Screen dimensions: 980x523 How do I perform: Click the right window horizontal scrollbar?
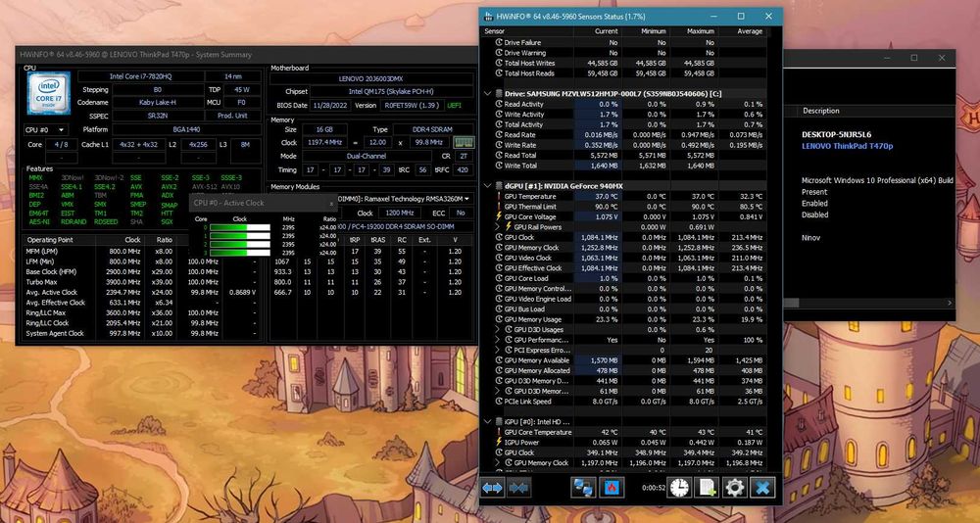pyautogui.click(x=868, y=303)
